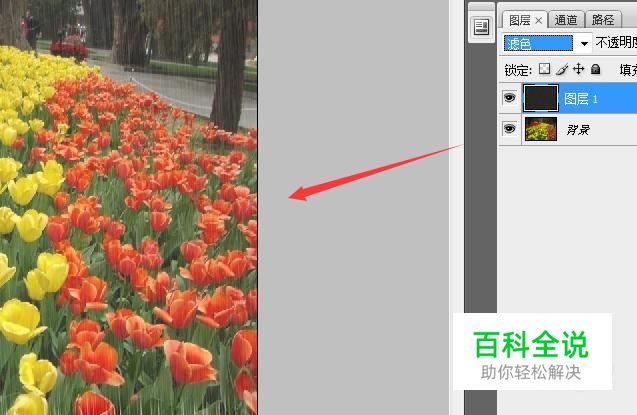
Task: Toggle lock transparent pixels icon
Action: point(544,69)
